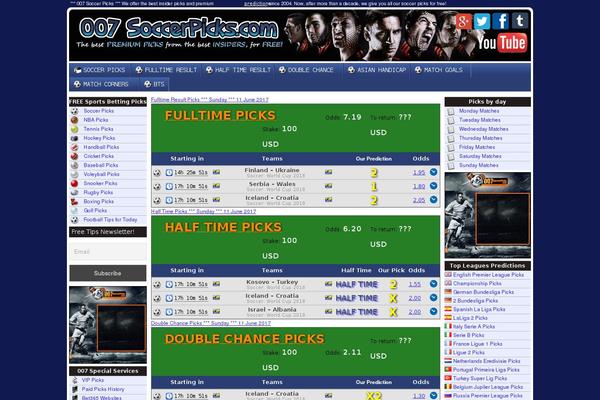This screenshot has height=400, width=600.
Task: Click the page icon beside Monday Matches
Action: click(451, 111)
